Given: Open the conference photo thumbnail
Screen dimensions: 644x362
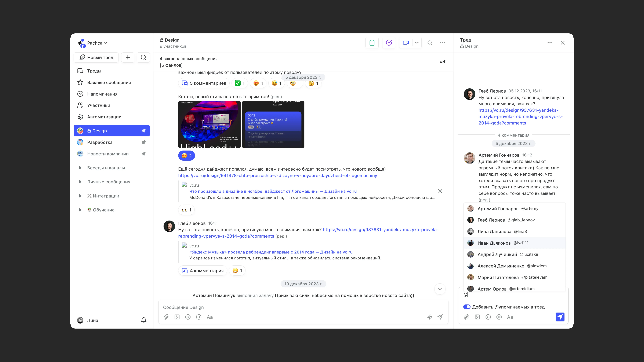Looking at the screenshot, I should coord(209,124).
